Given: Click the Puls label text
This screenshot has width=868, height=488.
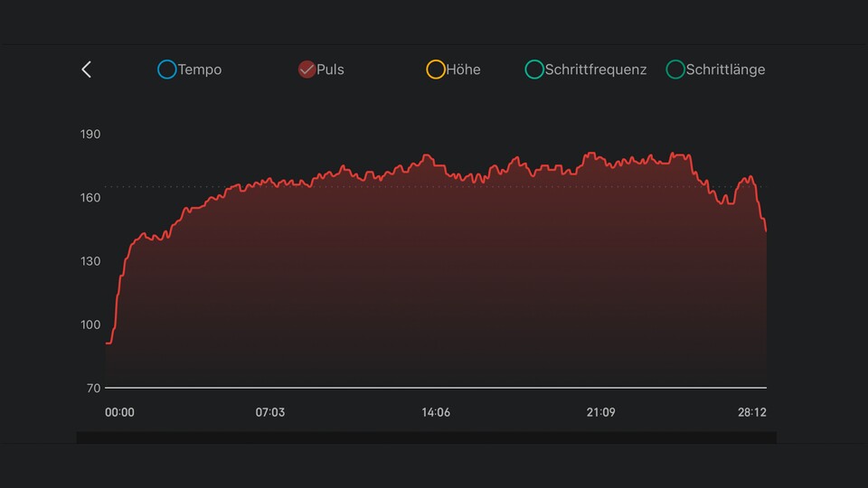Looking at the screenshot, I should 330,70.
